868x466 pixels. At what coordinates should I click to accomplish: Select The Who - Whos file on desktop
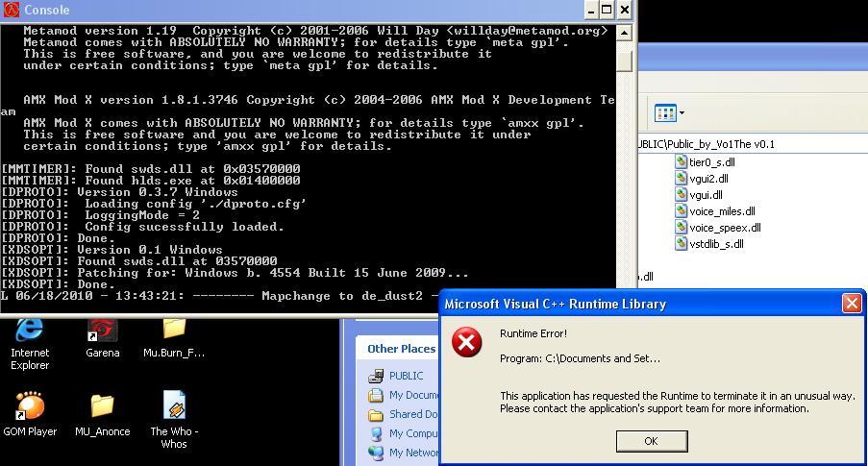click(x=174, y=420)
